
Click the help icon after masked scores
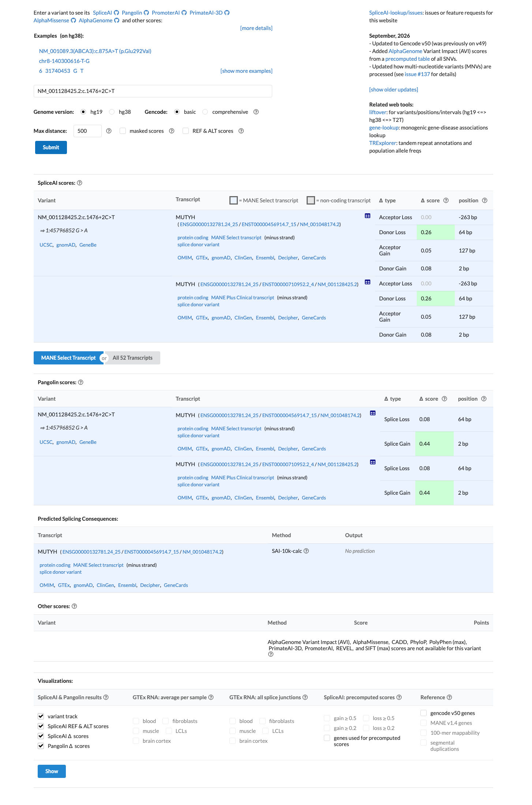pos(172,131)
